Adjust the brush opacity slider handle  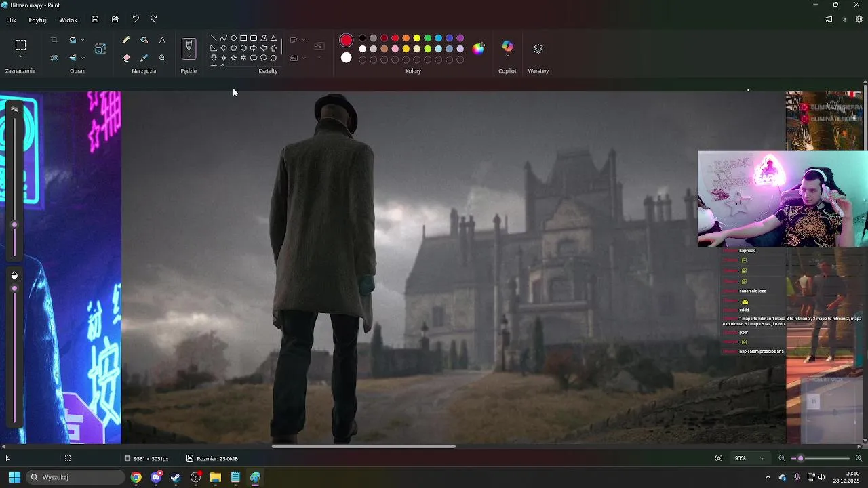click(14, 289)
